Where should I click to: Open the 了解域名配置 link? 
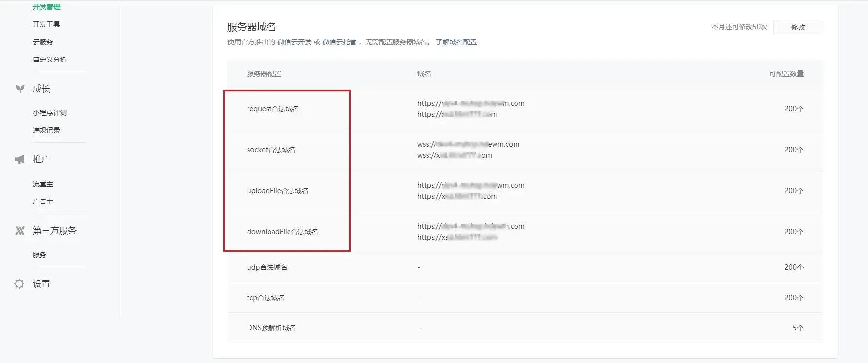click(x=456, y=42)
